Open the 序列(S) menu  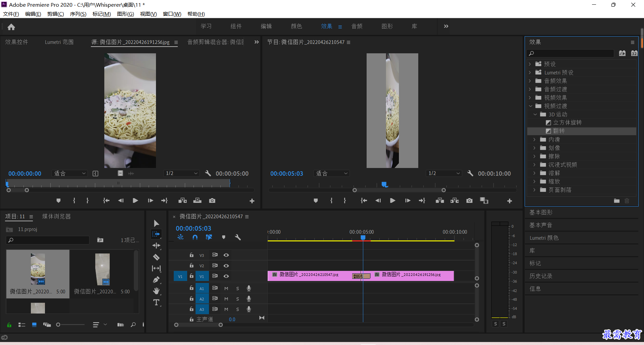[x=78, y=14]
